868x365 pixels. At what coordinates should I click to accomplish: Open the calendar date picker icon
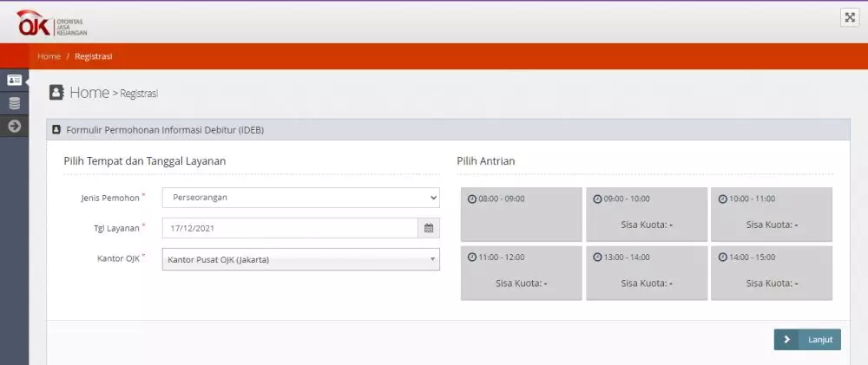pos(428,228)
